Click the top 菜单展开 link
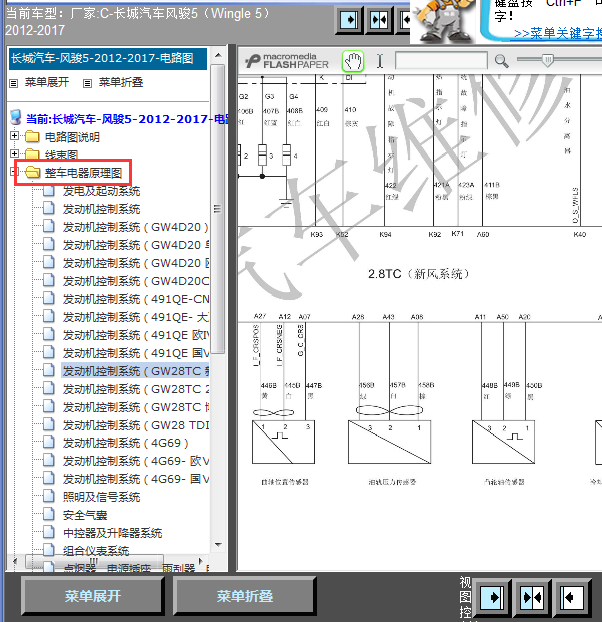The width and height of the screenshot is (602, 622). (47, 82)
